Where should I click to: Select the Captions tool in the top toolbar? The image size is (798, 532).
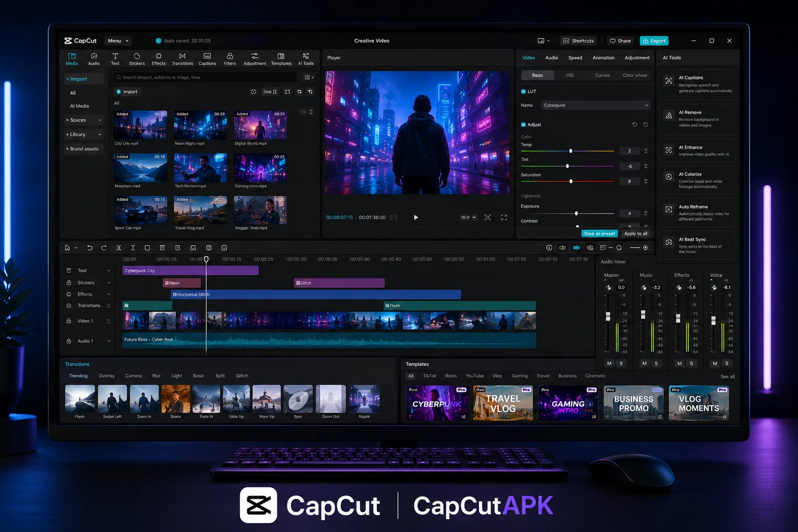[207, 59]
